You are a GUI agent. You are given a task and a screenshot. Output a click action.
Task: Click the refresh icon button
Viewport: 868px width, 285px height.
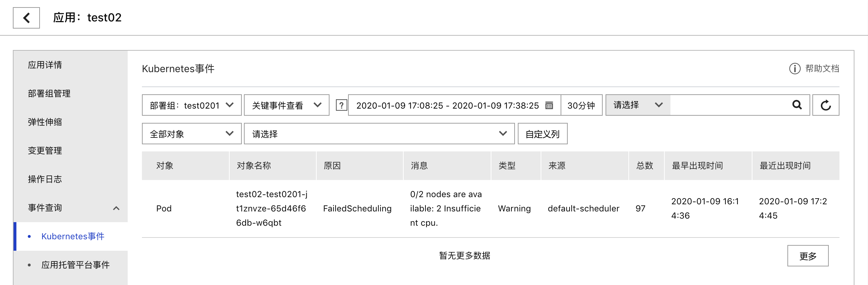826,105
